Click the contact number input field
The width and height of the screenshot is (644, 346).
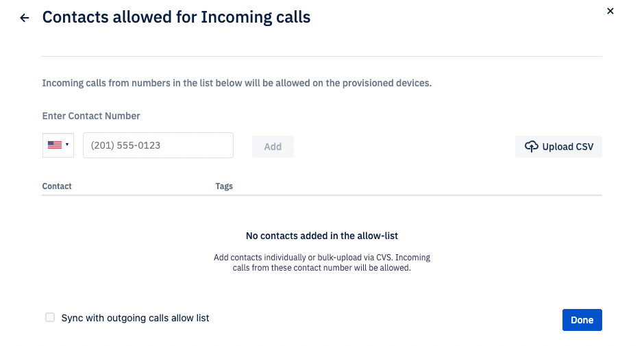click(x=158, y=145)
